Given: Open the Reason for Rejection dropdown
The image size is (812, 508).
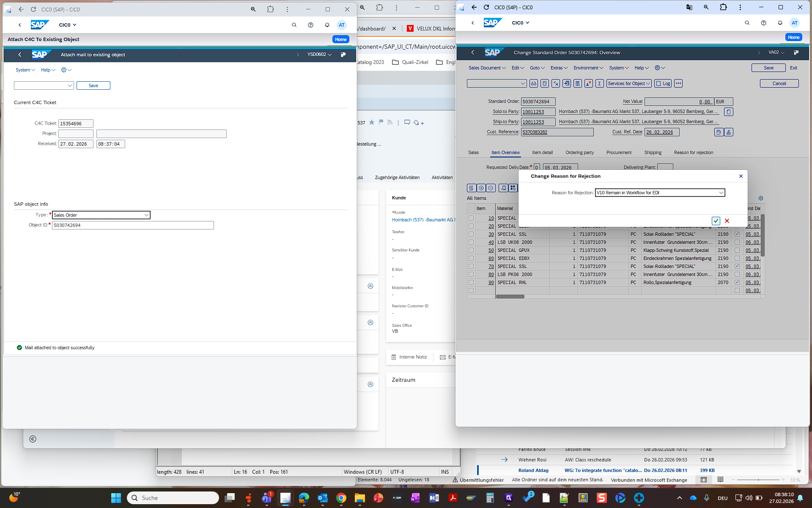Looking at the screenshot, I should point(721,193).
